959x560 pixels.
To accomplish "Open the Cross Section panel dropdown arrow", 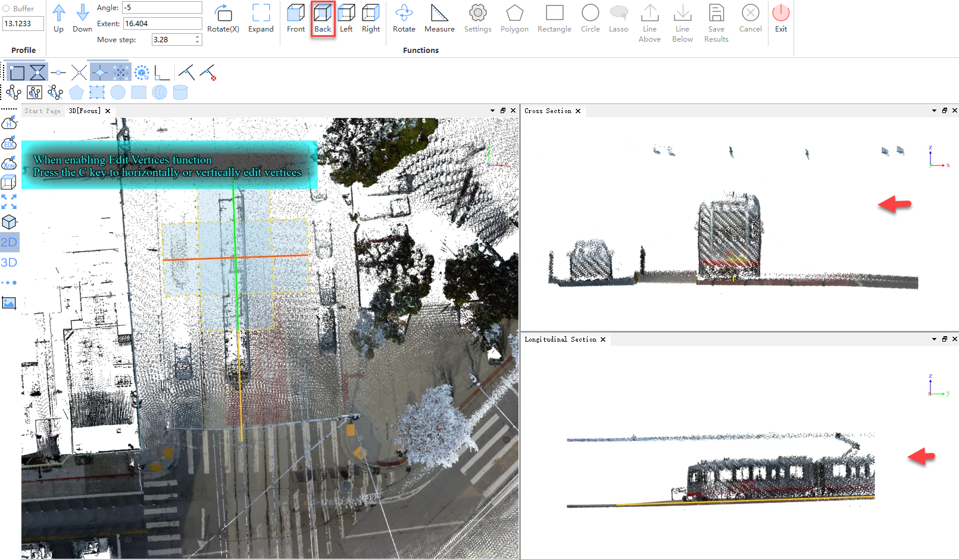I will pyautogui.click(x=934, y=111).
